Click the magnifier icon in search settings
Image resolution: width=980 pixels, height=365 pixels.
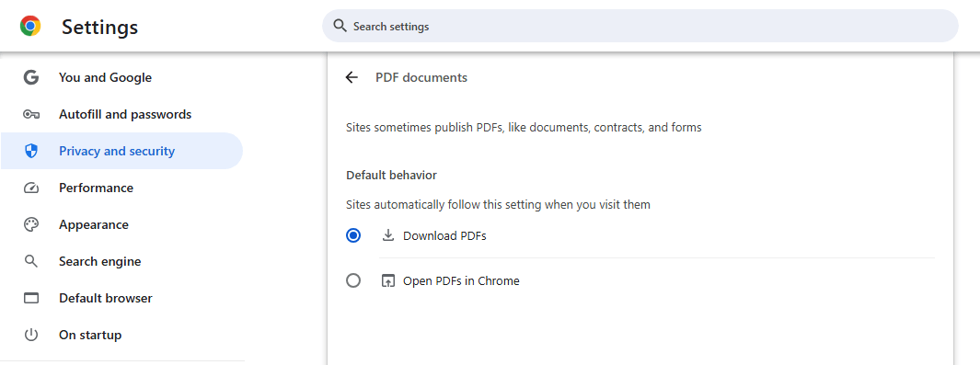[x=340, y=27]
